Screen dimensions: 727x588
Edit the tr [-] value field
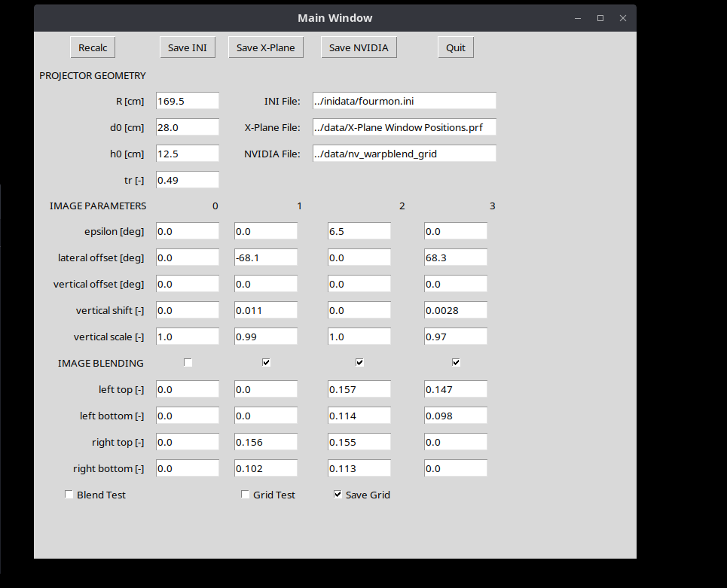[x=187, y=180]
